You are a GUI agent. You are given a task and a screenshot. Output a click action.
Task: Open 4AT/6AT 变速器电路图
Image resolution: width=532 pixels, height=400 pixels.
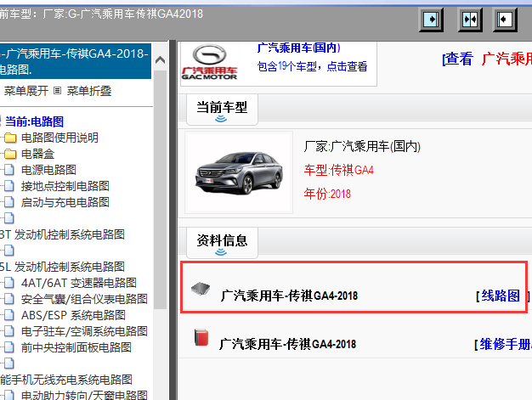pos(79,283)
